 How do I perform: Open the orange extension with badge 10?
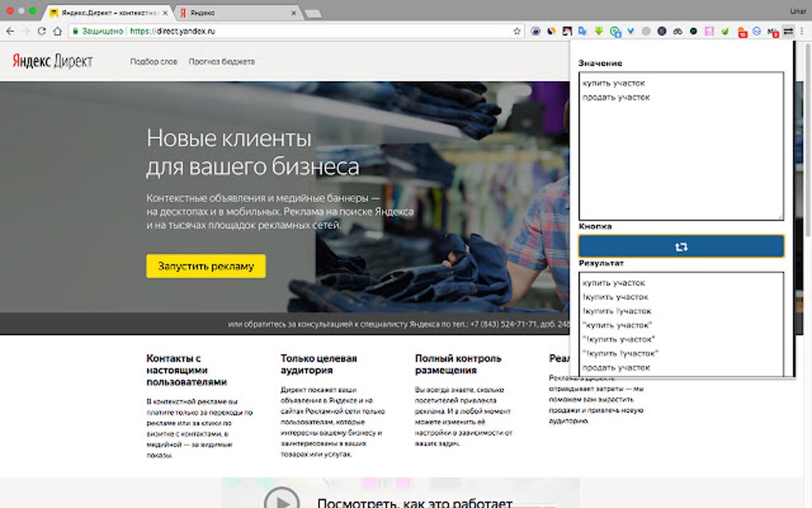[x=742, y=32]
